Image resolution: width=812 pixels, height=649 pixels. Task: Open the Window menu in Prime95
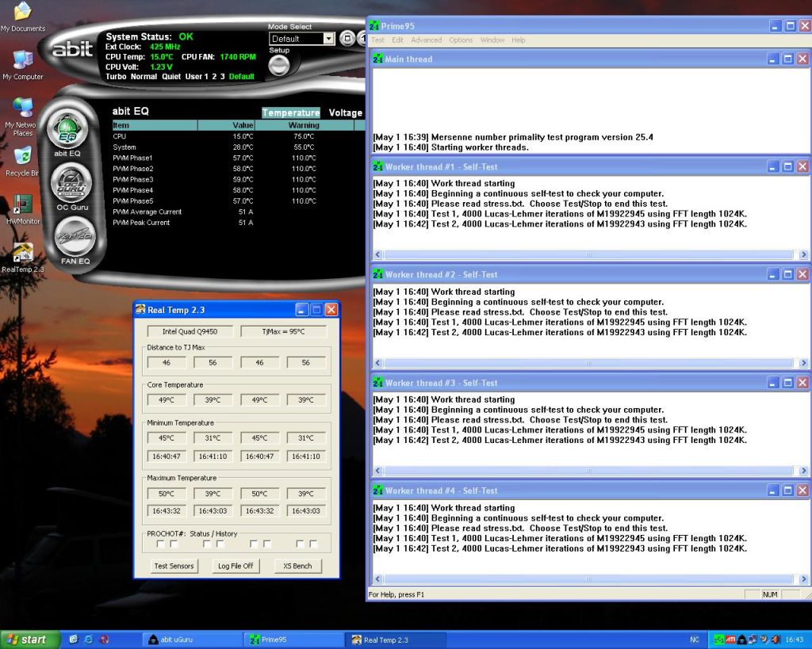pyautogui.click(x=492, y=40)
